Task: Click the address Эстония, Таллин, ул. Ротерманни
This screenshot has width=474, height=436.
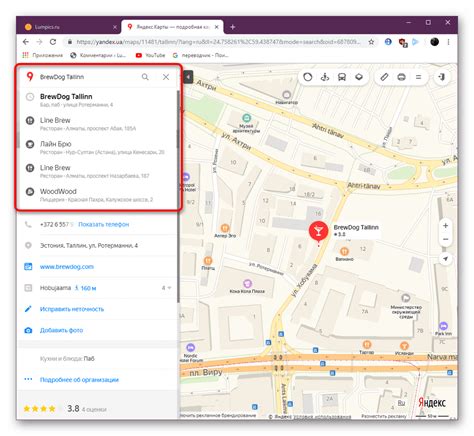Action: pyautogui.click(x=89, y=246)
